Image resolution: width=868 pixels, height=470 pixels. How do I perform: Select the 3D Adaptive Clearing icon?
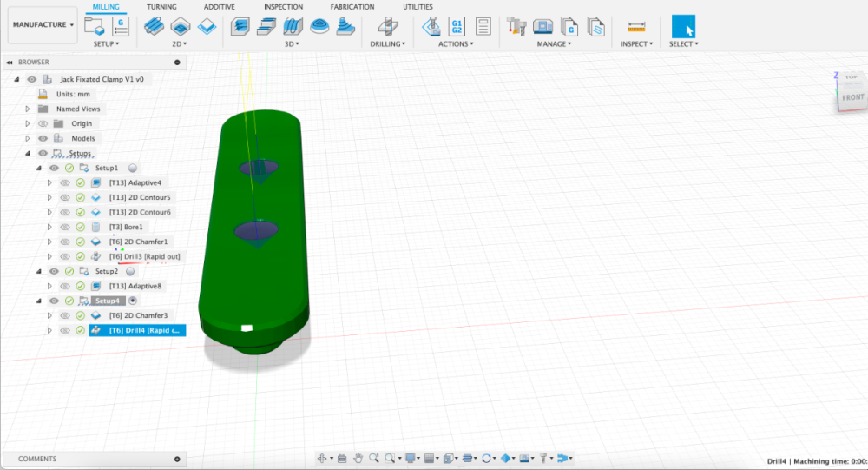[x=240, y=26]
